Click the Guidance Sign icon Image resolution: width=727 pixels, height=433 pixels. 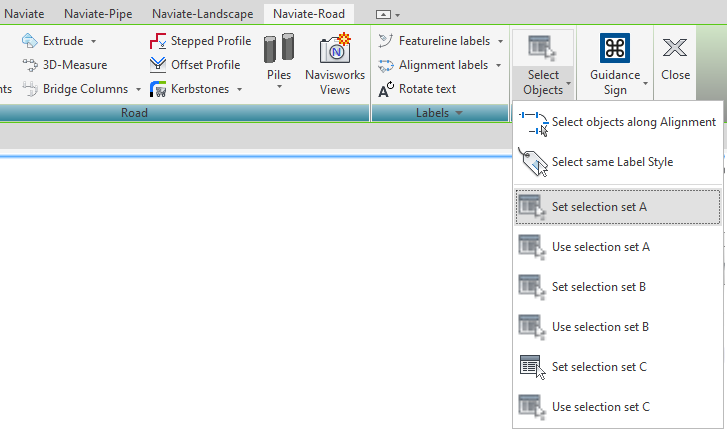(615, 48)
